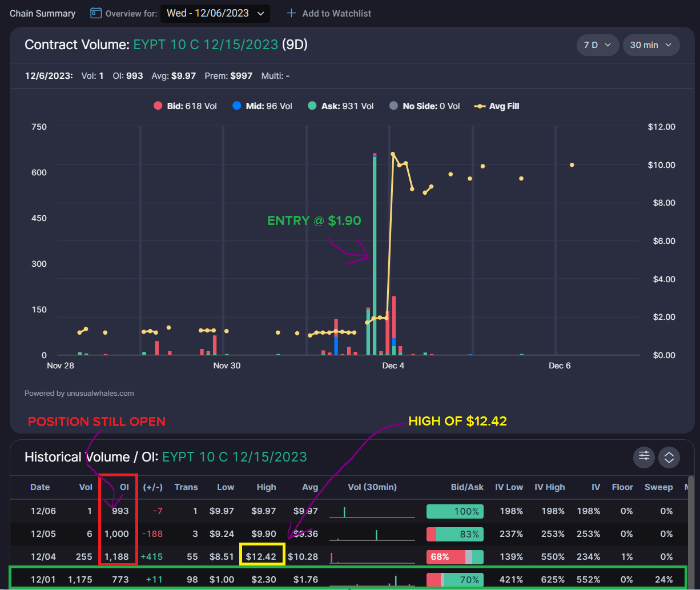Click the Add to Watchlist link
This screenshot has width=700, height=590.
click(x=336, y=13)
